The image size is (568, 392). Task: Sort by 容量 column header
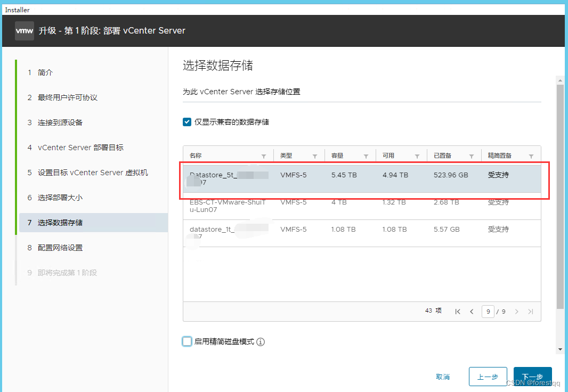[337, 156]
